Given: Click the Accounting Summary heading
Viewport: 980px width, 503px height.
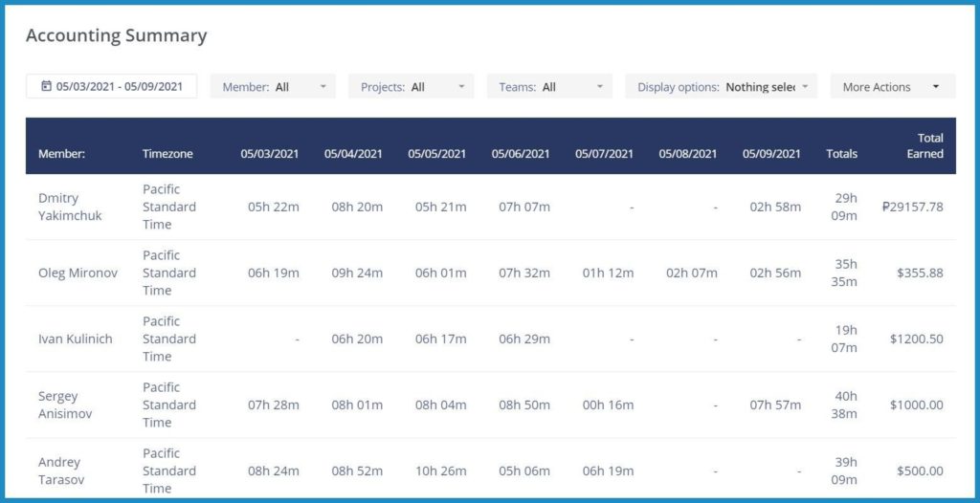Looking at the screenshot, I should [116, 35].
